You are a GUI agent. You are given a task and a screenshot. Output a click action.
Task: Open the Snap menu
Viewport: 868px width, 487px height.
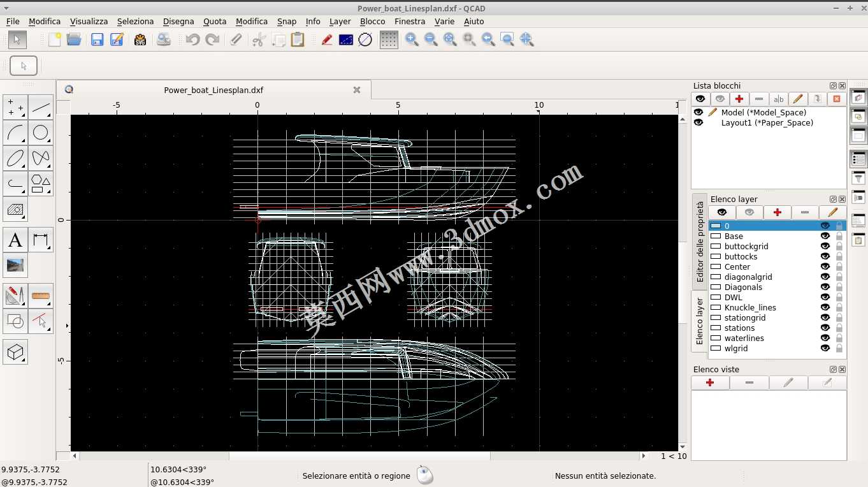click(x=287, y=21)
